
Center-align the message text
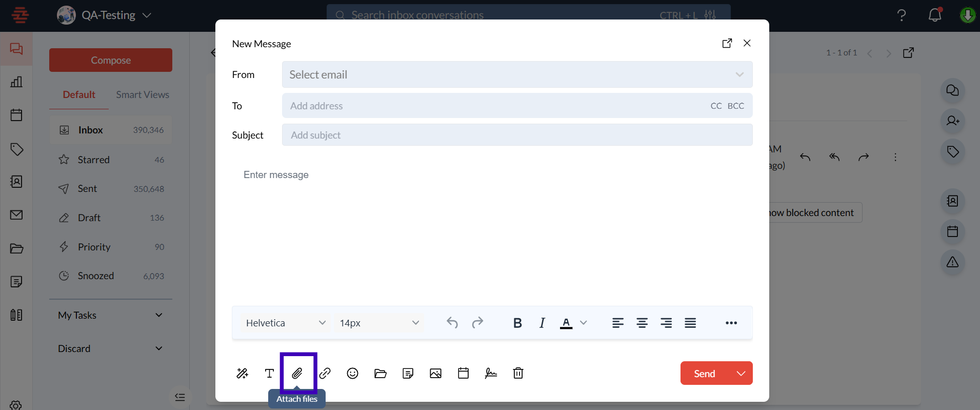pos(642,323)
